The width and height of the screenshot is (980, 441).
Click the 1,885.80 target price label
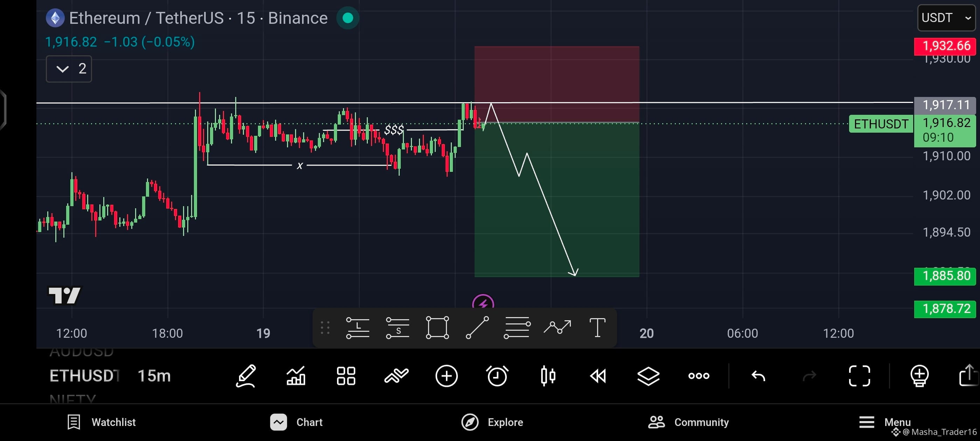(x=945, y=276)
